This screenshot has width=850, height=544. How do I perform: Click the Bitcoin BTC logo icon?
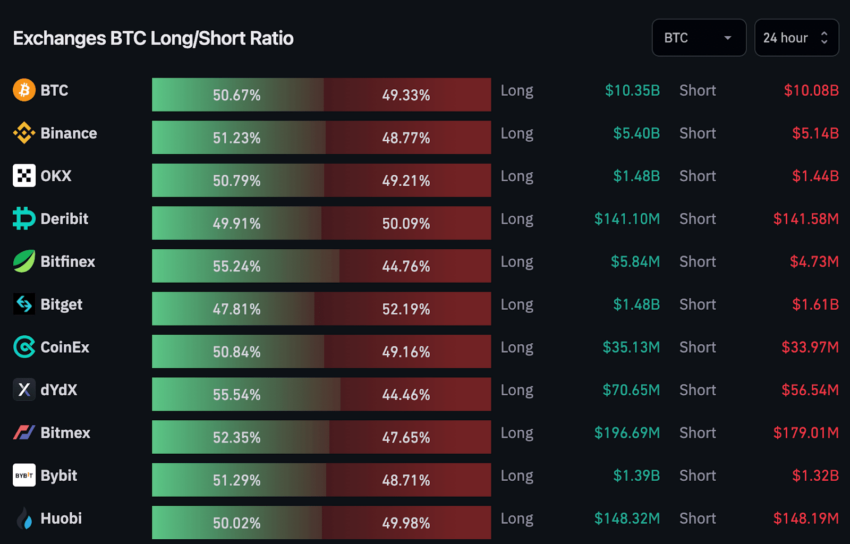24,90
